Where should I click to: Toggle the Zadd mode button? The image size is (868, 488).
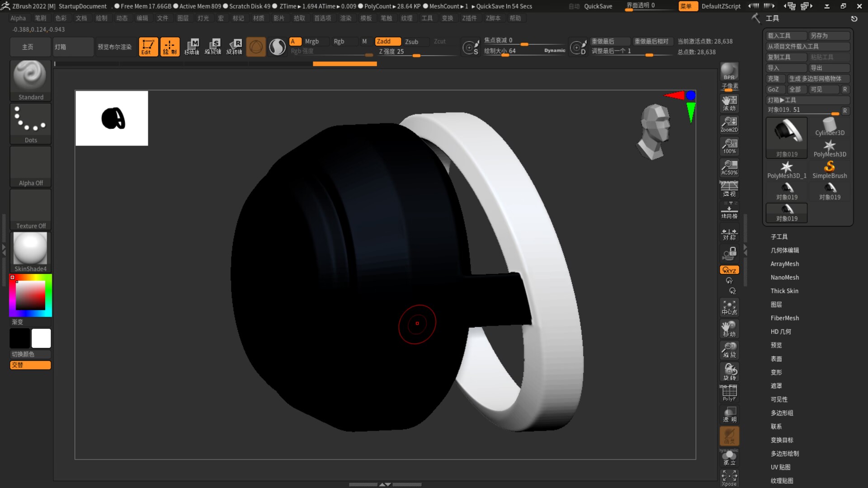387,41
